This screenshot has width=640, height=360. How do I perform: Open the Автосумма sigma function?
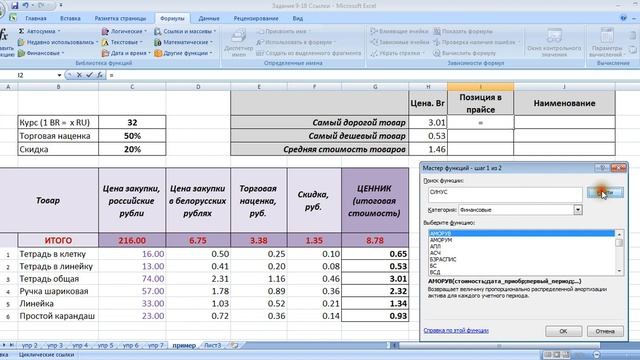(39, 31)
